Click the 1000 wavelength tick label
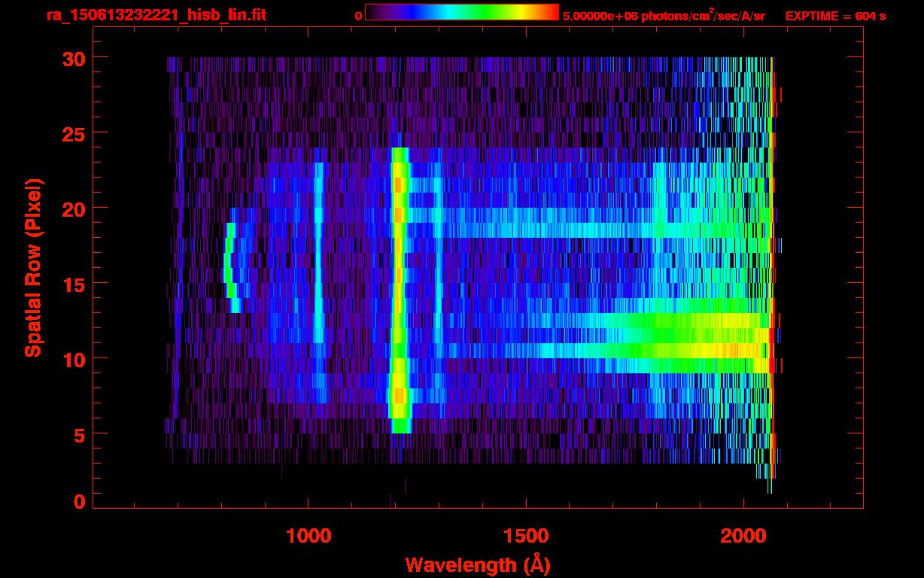This screenshot has width=924, height=578. tap(309, 536)
